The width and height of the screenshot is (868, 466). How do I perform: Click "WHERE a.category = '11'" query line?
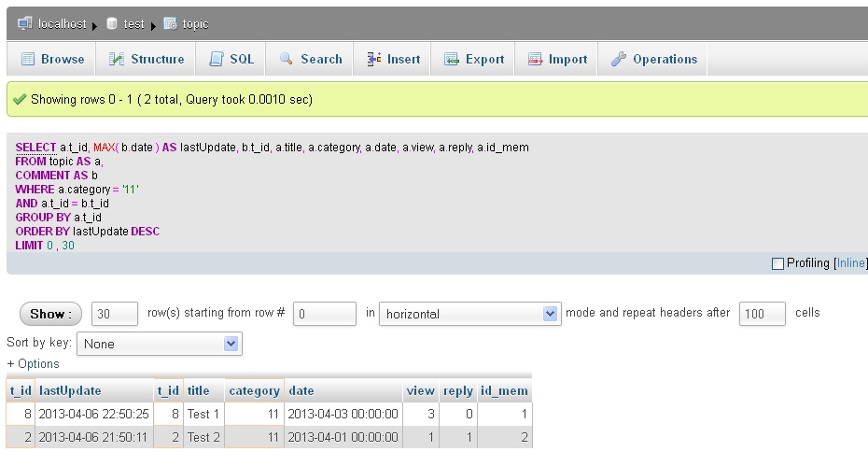[77, 190]
